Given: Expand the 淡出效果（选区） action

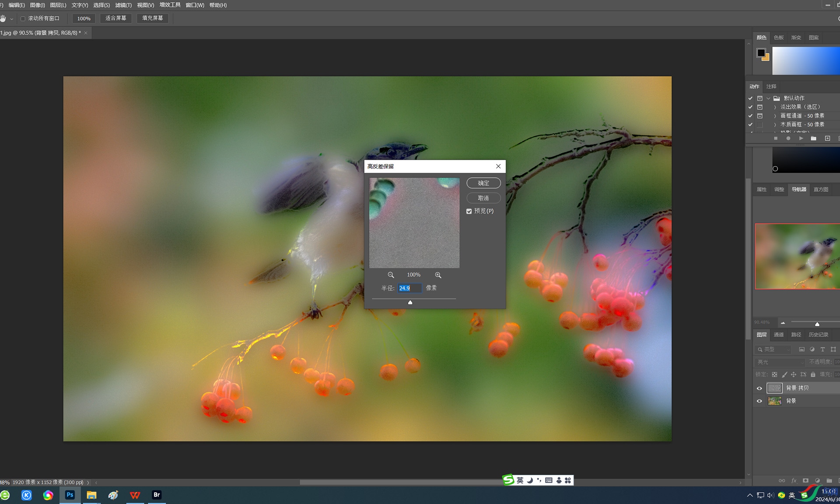Looking at the screenshot, I should coord(775,107).
